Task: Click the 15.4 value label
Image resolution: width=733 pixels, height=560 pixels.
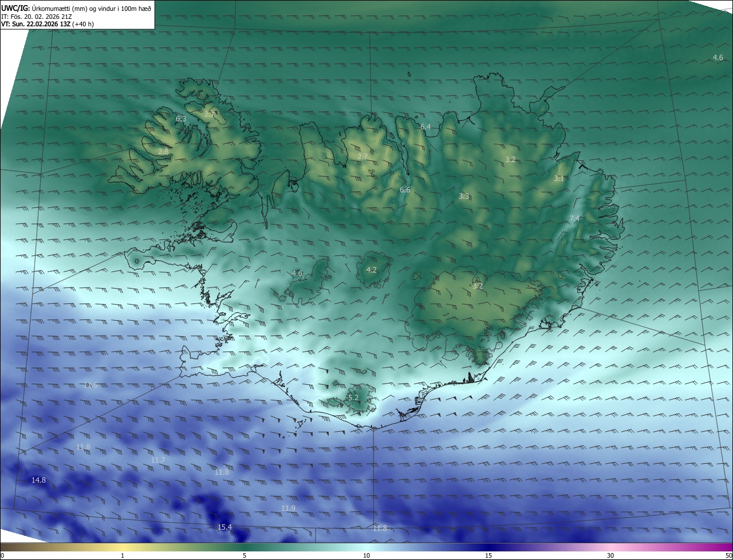Action: coord(224,527)
